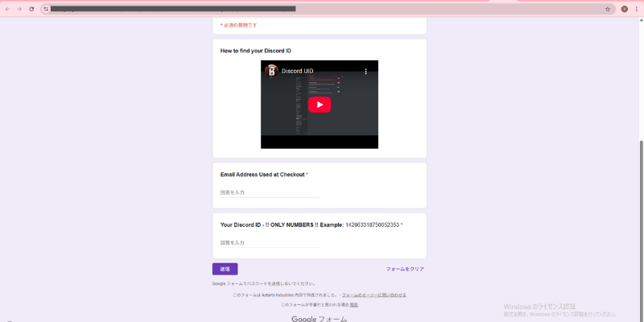Viewport: 644px width, 322px height.
Task: Open the Google フォーム footer logo
Action: pyautogui.click(x=320, y=319)
